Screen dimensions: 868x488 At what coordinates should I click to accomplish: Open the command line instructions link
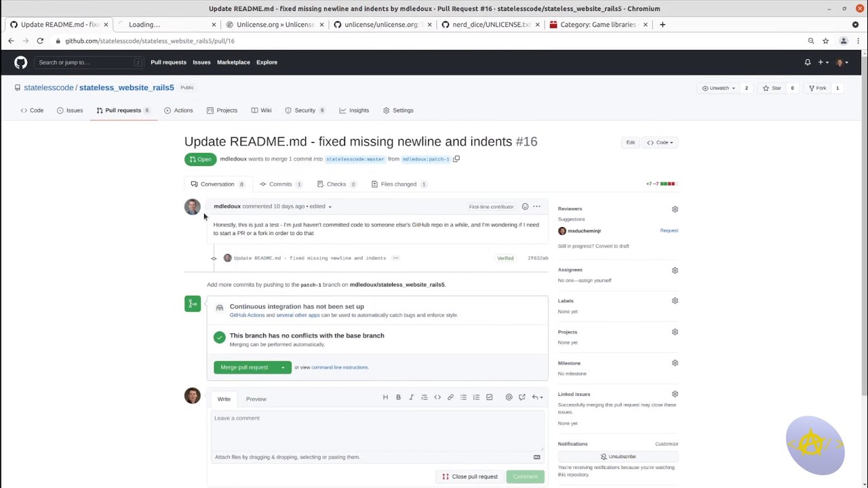(x=340, y=367)
